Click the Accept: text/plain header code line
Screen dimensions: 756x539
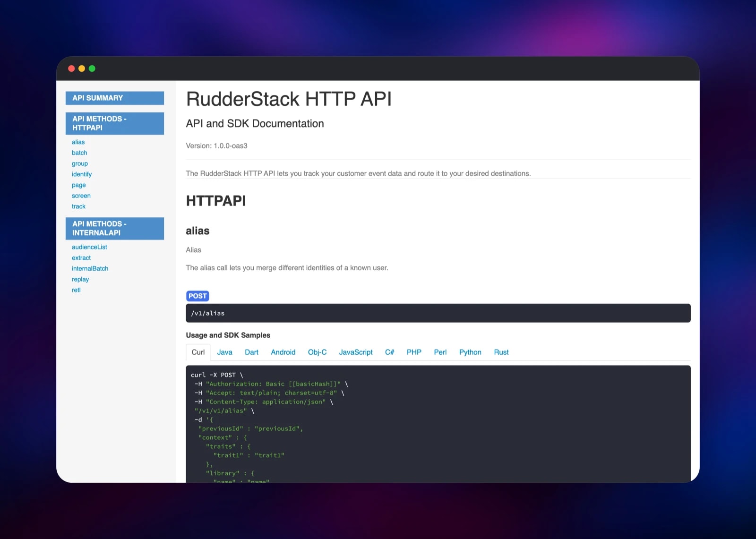(x=269, y=393)
